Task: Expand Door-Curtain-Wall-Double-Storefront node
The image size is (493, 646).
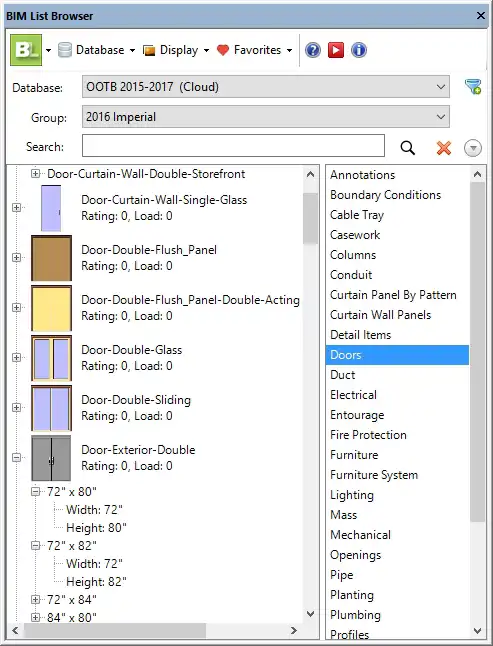Action: coord(35,173)
